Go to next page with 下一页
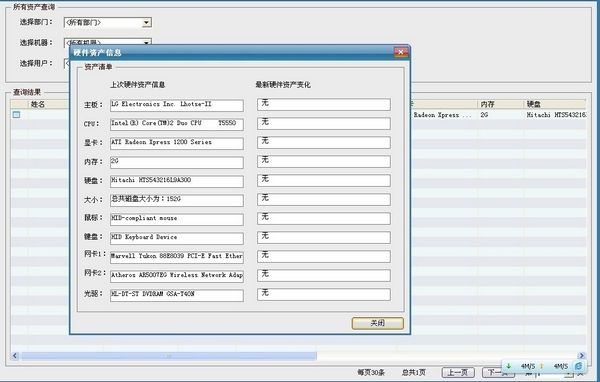 (x=497, y=372)
